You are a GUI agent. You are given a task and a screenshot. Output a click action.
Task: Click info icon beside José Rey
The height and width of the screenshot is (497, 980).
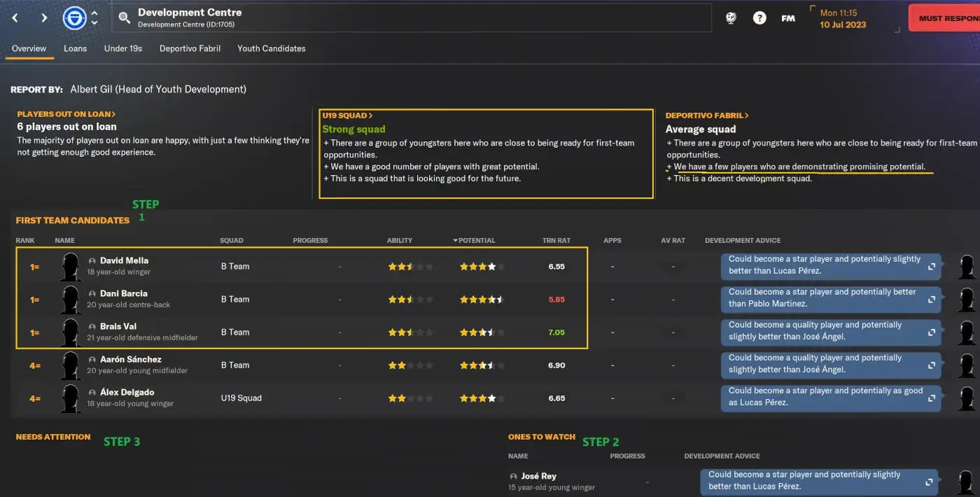point(514,476)
